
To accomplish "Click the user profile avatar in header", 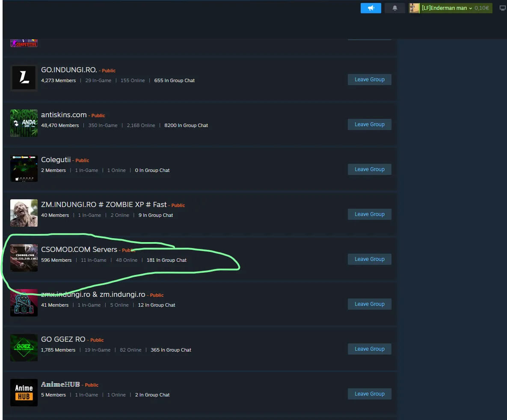I will coord(414,8).
